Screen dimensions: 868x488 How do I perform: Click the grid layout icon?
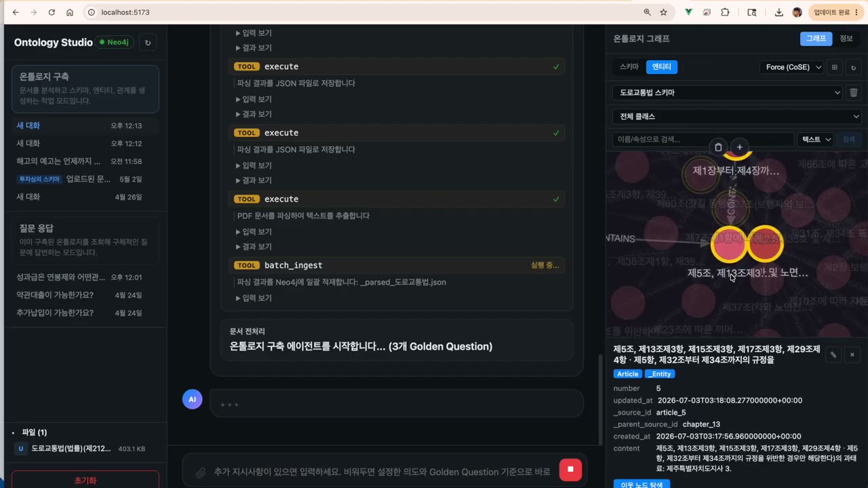click(x=835, y=67)
